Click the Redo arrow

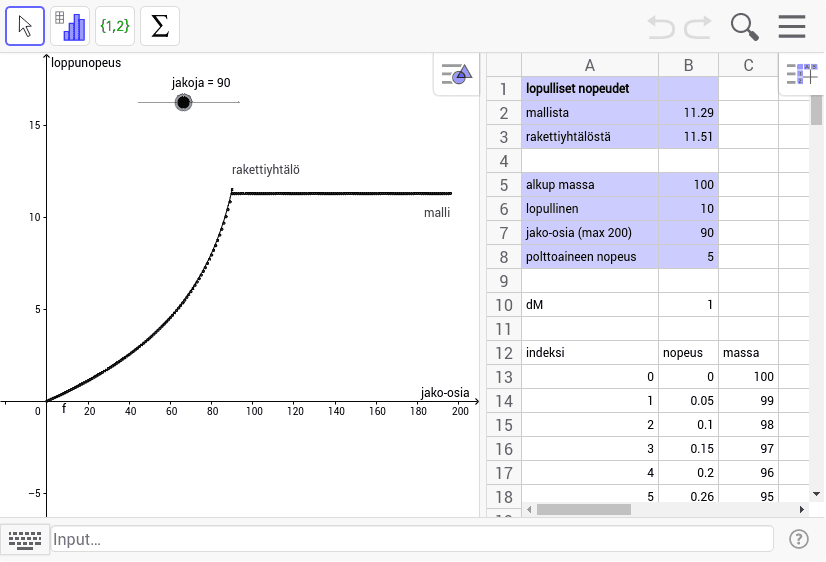[698, 26]
